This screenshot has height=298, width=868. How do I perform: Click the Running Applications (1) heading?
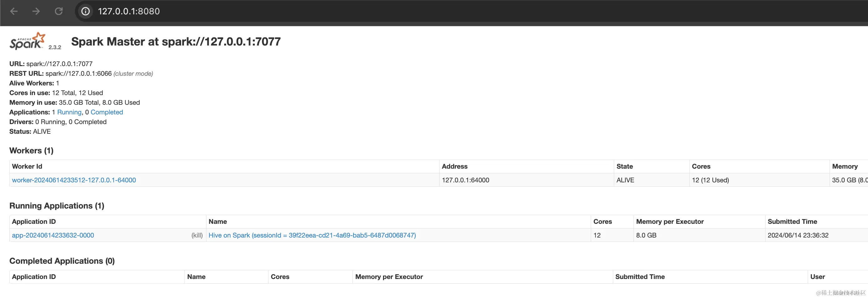[57, 205]
